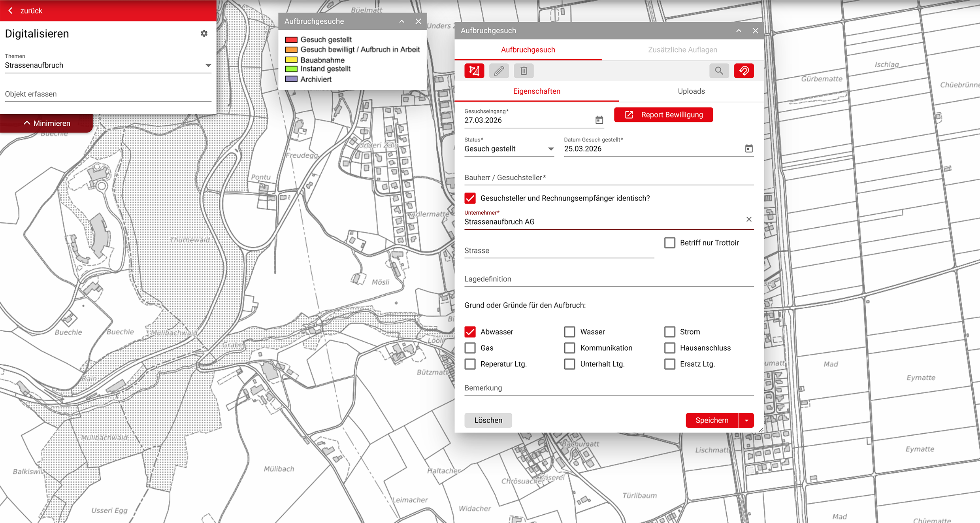980x523 pixels.
Task: Clear the Unternehmer field with X
Action: 748,219
